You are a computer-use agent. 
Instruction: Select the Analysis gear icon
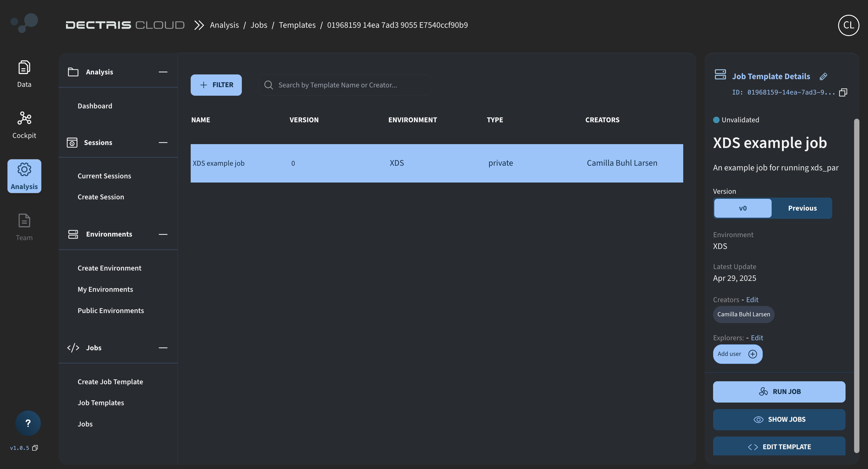point(24,169)
